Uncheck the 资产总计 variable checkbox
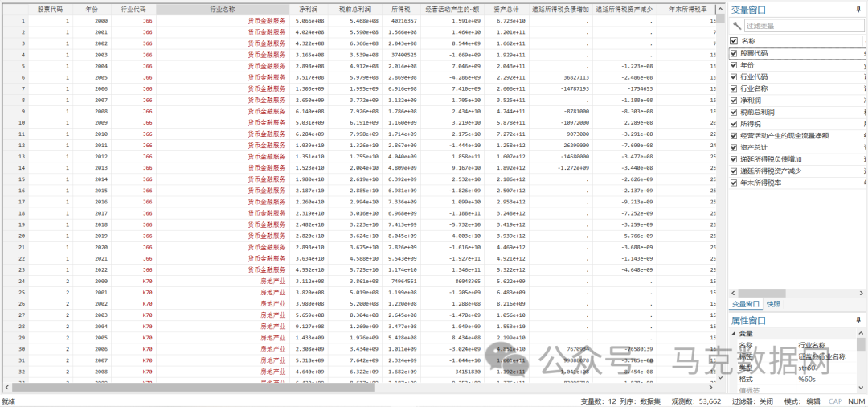868x407 pixels. tap(734, 147)
